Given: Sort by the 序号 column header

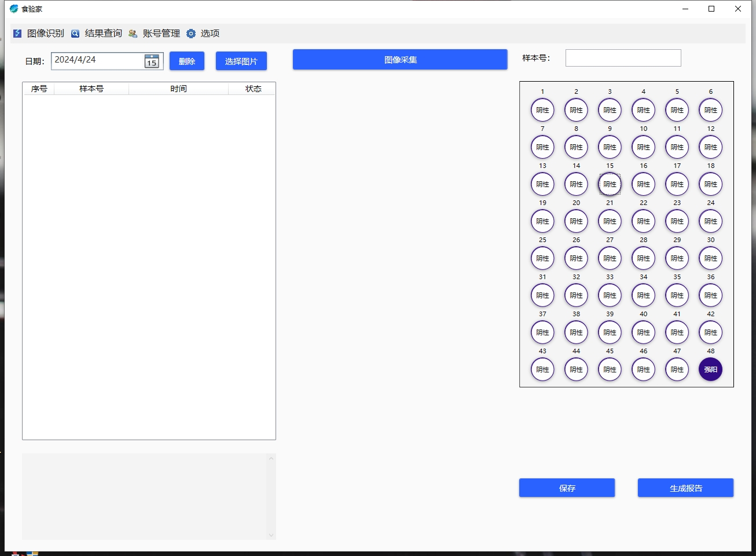Looking at the screenshot, I should 39,89.
